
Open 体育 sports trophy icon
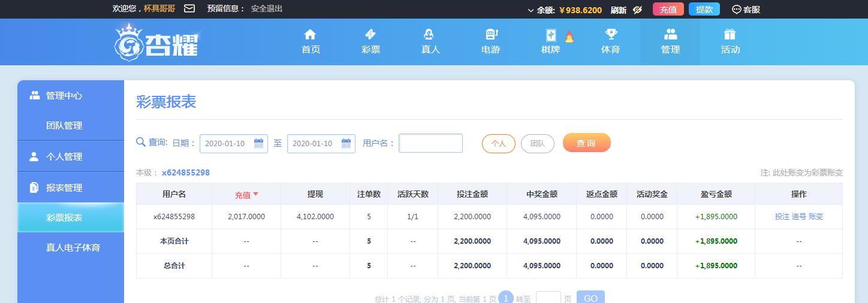611,34
